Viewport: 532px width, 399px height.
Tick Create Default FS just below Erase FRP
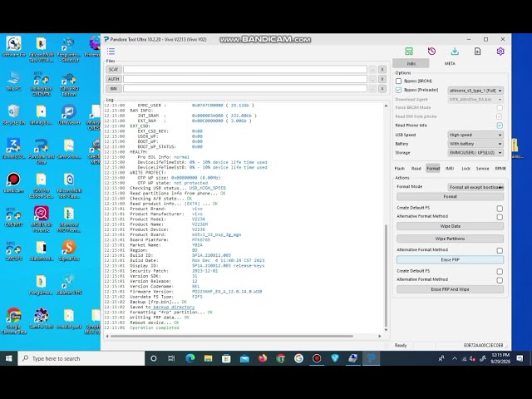[x=500, y=272]
